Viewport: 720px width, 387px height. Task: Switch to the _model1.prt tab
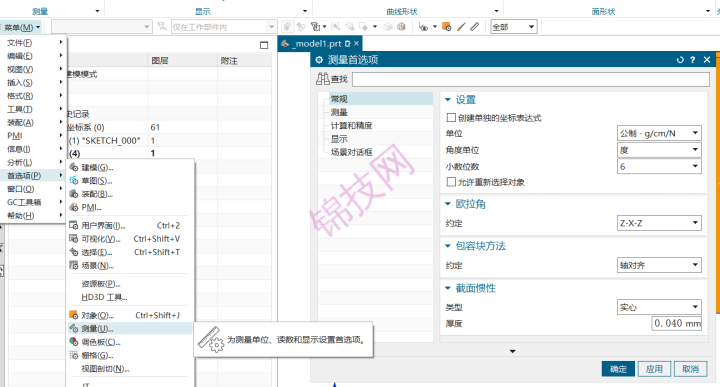click(x=320, y=44)
